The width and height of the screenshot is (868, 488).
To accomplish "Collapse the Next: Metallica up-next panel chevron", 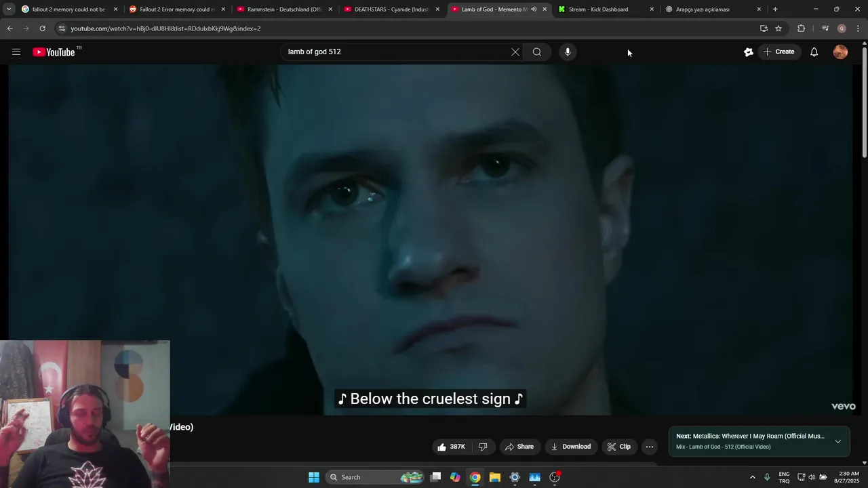I will 837,441.
